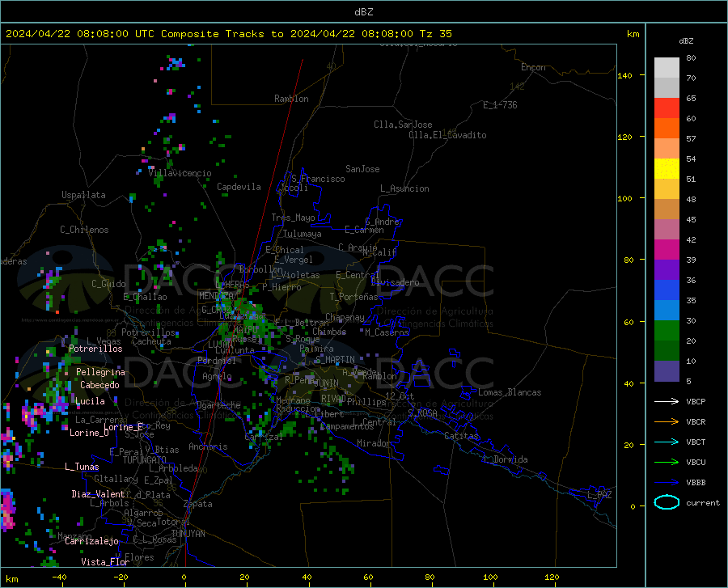Select the yellow 54 dBZ color swatch

tap(667, 169)
